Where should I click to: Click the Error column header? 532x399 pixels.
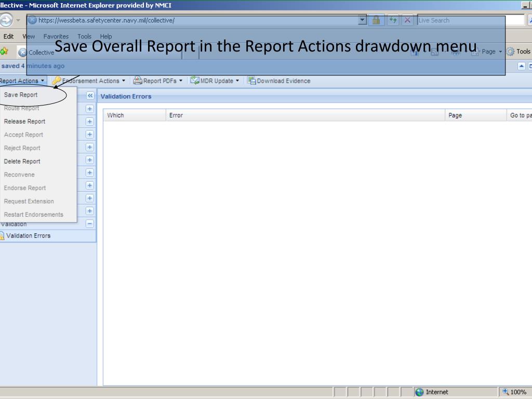[176, 115]
